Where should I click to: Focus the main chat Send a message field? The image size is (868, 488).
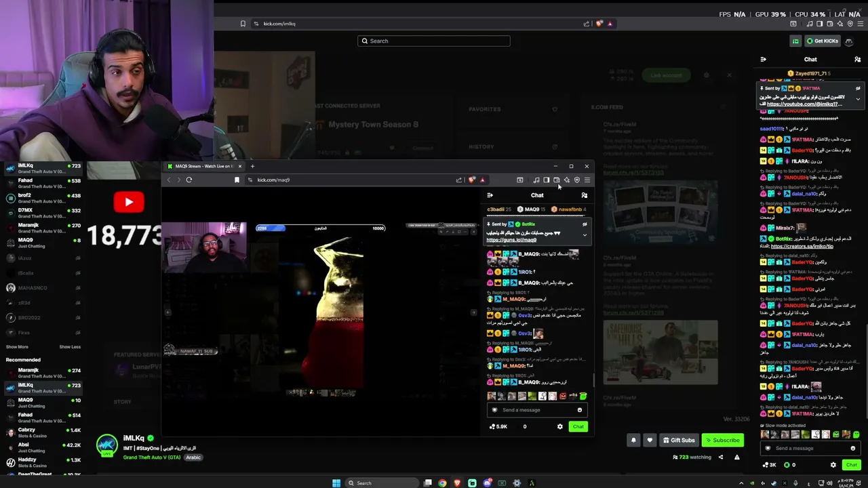pos(810,448)
